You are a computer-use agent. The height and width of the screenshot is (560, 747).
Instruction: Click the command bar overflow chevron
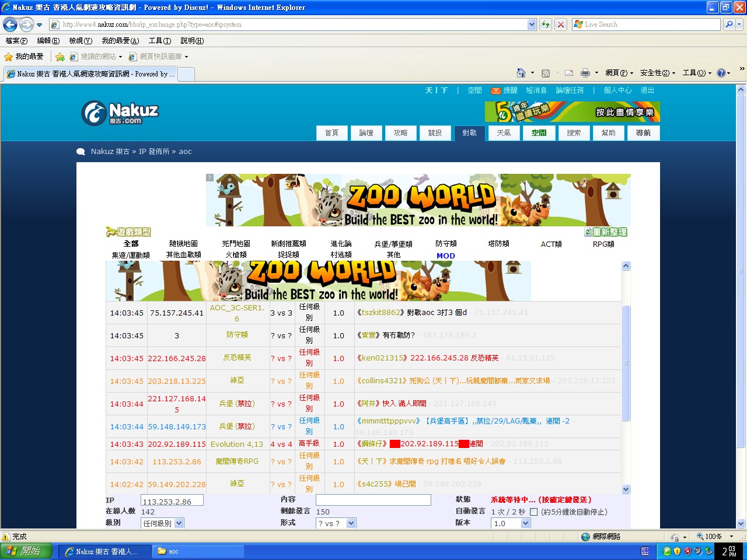pyautogui.click(x=742, y=69)
